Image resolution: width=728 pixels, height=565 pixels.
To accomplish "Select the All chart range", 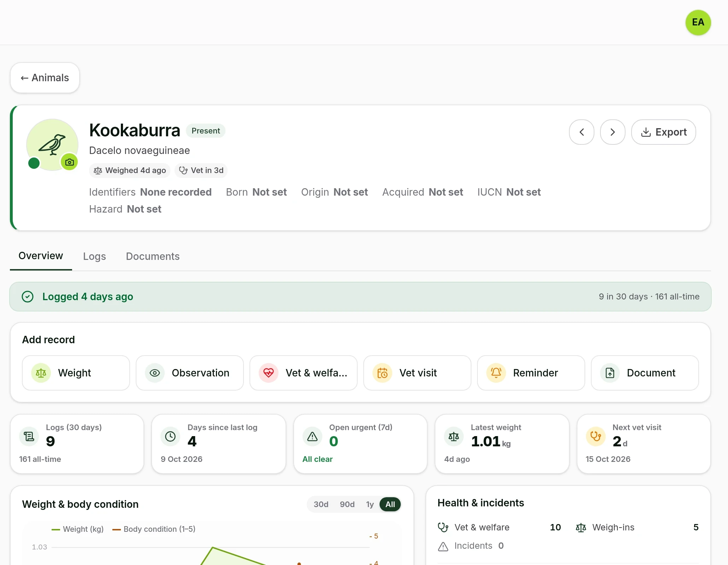I will [x=390, y=504].
